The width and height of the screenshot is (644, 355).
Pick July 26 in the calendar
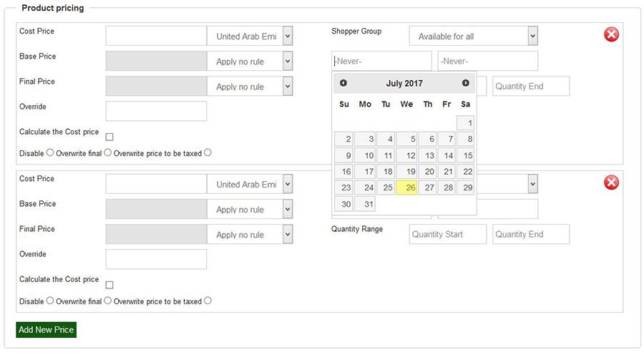[407, 188]
